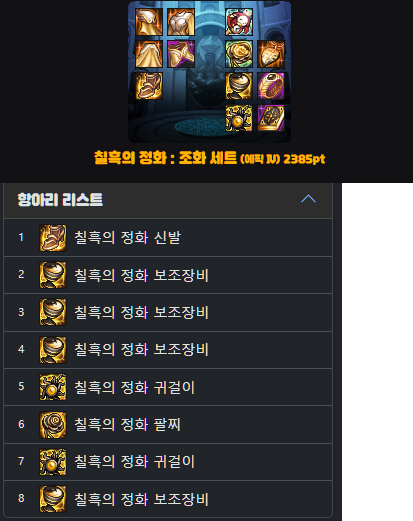Select list row 2 칠흑의 정화 보조장비

point(168,275)
